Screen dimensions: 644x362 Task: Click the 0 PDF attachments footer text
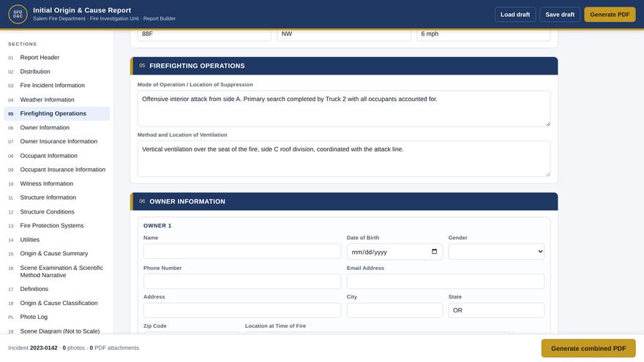114,347
